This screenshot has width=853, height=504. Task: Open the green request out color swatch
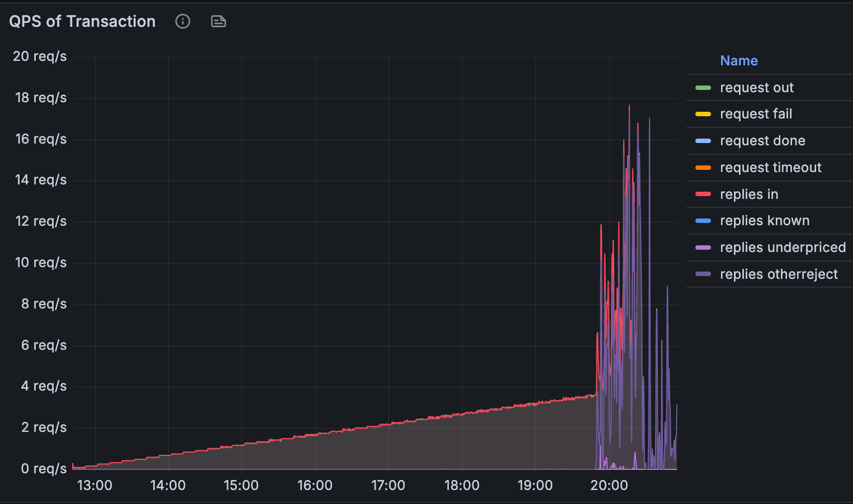point(703,88)
